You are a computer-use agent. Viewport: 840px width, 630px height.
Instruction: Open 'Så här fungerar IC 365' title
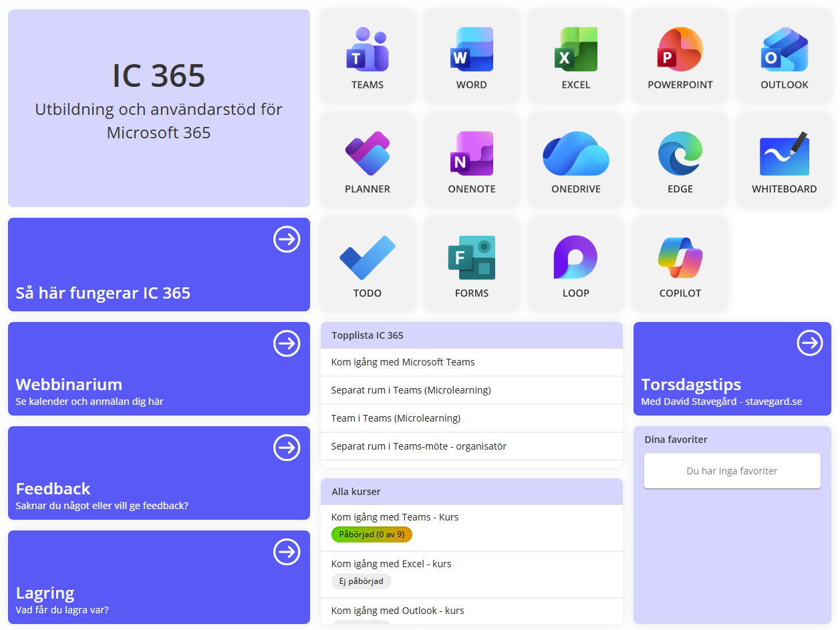[103, 293]
